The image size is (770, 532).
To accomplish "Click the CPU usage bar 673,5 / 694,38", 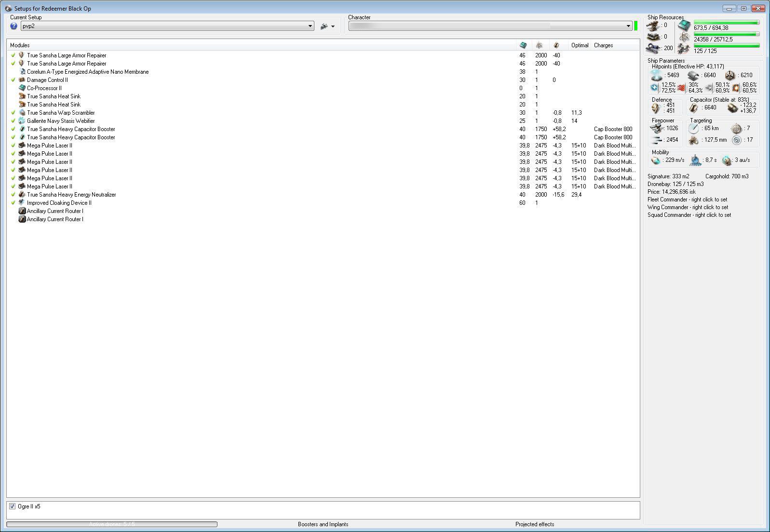I will point(727,22).
